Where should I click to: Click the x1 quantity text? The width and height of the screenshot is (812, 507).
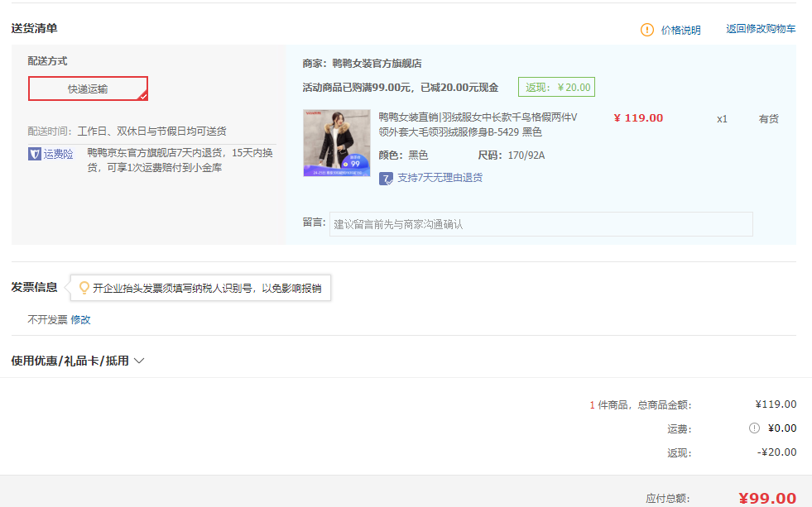tap(722, 119)
